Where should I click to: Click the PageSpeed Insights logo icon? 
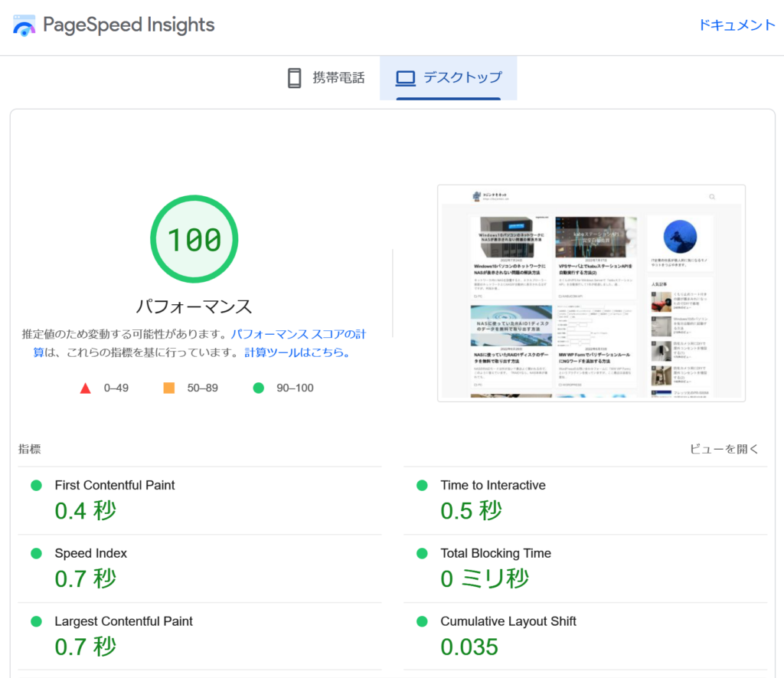pyautogui.click(x=24, y=25)
